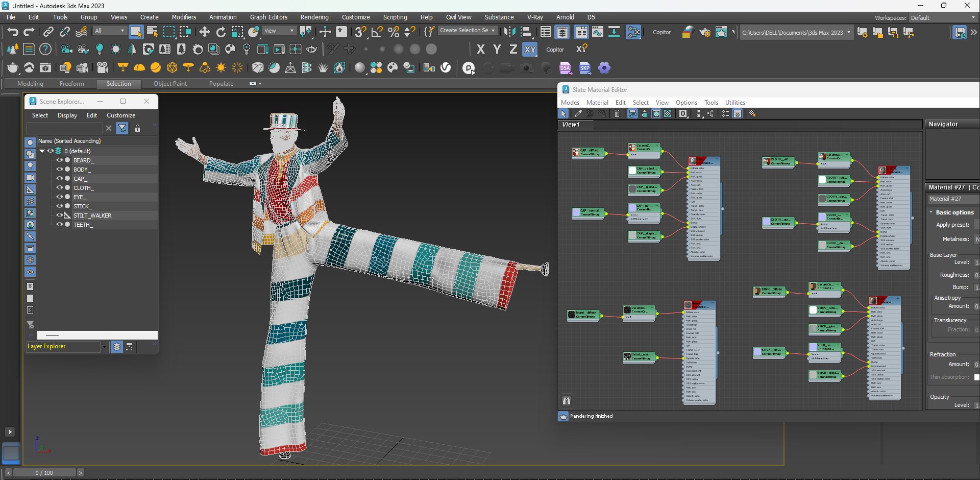
Task: Open Create Selection Set dropdown
Action: pos(468,31)
